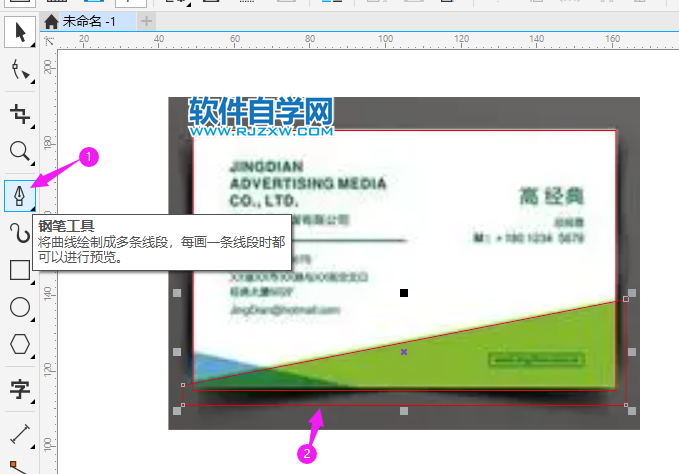
Task: Select the Crop tool
Action: (19, 114)
